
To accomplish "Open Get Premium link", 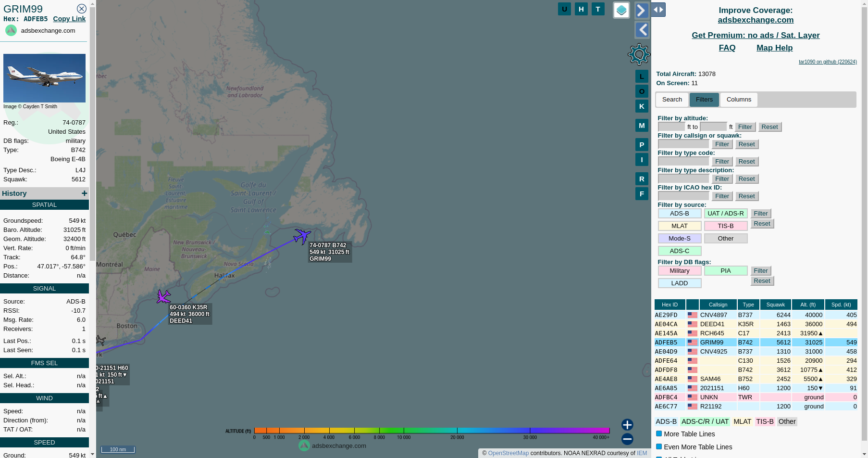I will click(x=756, y=35).
